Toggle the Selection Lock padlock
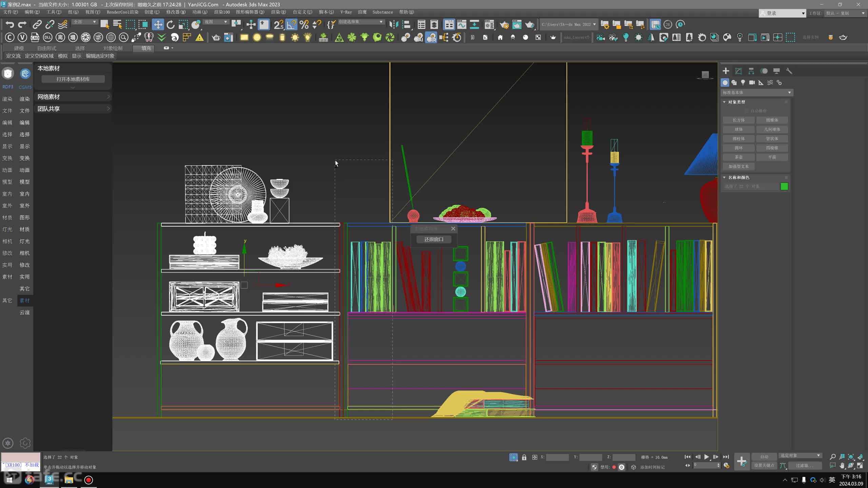The height and width of the screenshot is (488, 868). tap(524, 457)
